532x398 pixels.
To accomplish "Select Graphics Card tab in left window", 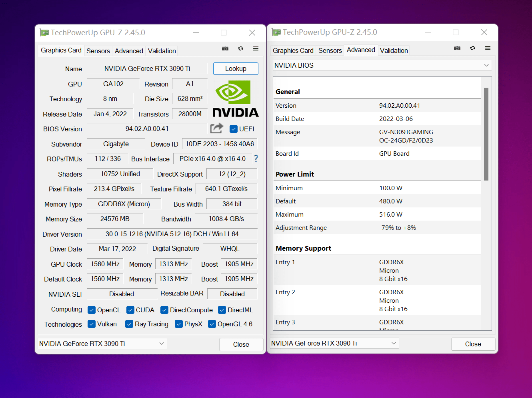I will pos(61,50).
